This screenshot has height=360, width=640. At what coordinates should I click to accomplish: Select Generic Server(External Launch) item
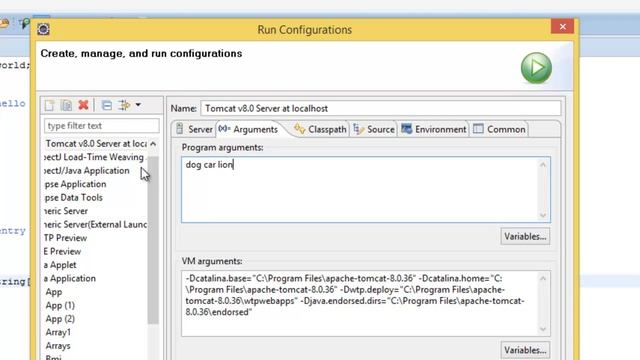pyautogui.click(x=96, y=224)
